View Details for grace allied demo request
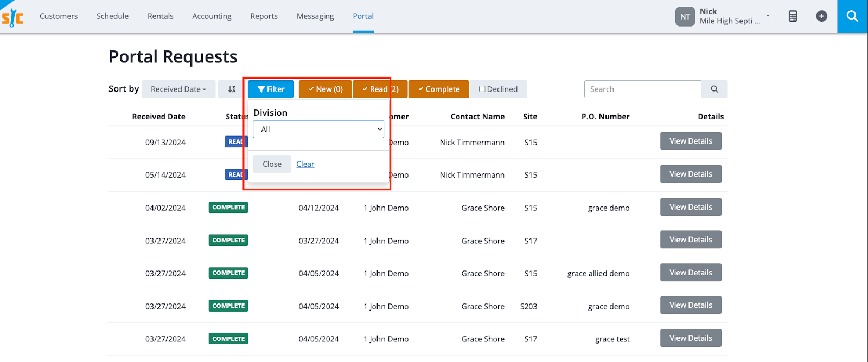Viewport: 868px width, 362px height. coord(691,273)
